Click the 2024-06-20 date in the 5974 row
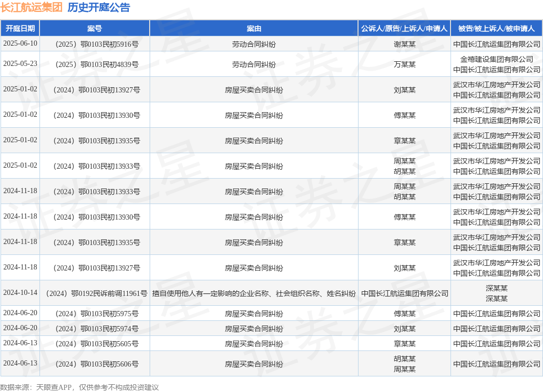 click(x=20, y=328)
